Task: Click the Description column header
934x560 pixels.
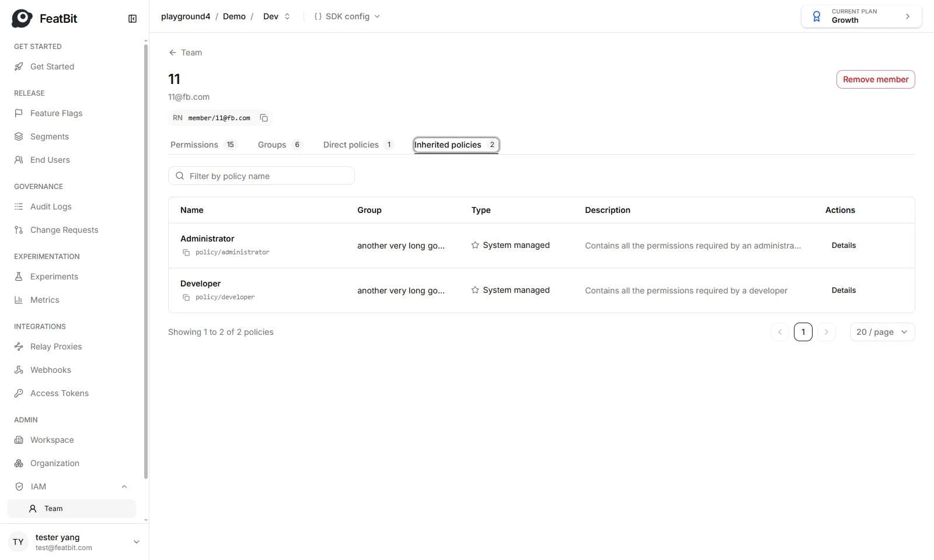Action: (x=608, y=210)
